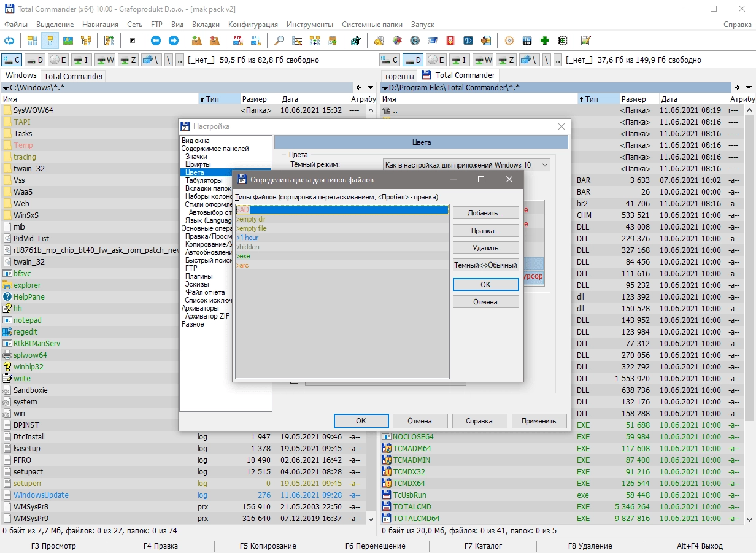Open the Инструменты menu
This screenshot has width=756, height=553.
[x=309, y=25]
